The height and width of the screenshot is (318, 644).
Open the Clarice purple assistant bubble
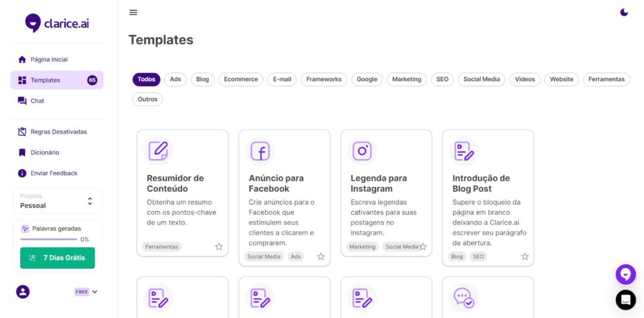(x=625, y=275)
